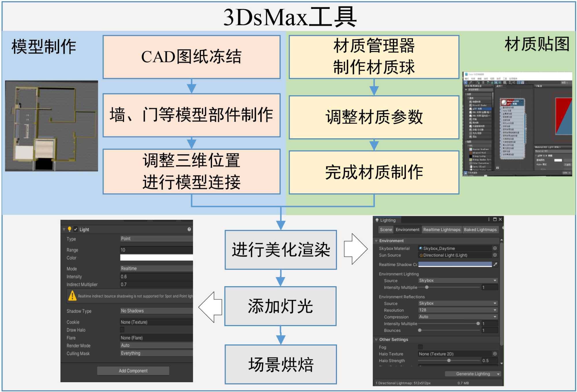Collapse the Other Settings section
577x392 pixels.
pyautogui.click(x=376, y=340)
